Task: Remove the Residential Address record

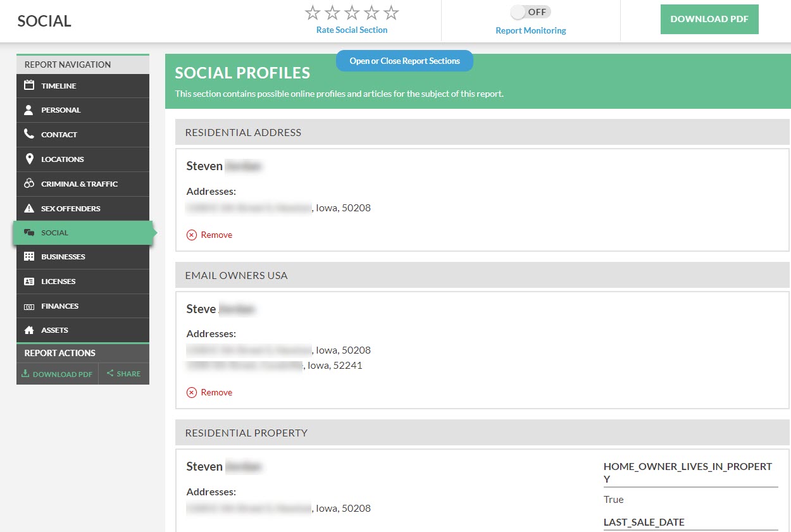Action: tap(209, 235)
